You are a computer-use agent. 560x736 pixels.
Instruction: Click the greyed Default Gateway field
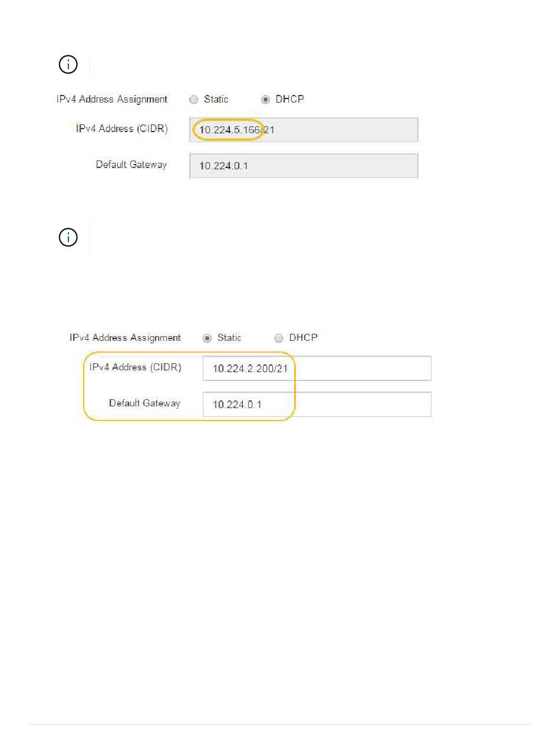(304, 166)
